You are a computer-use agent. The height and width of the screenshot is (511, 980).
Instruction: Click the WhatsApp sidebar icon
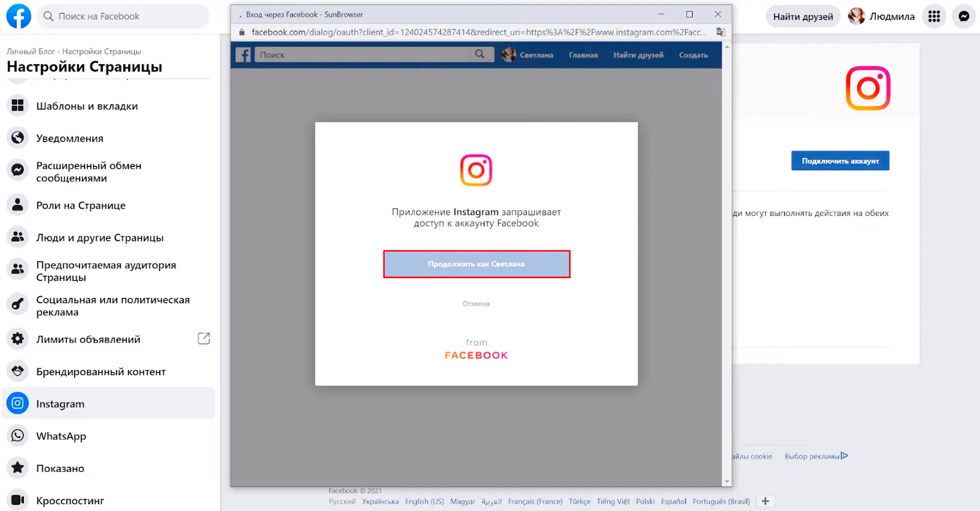click(x=18, y=436)
